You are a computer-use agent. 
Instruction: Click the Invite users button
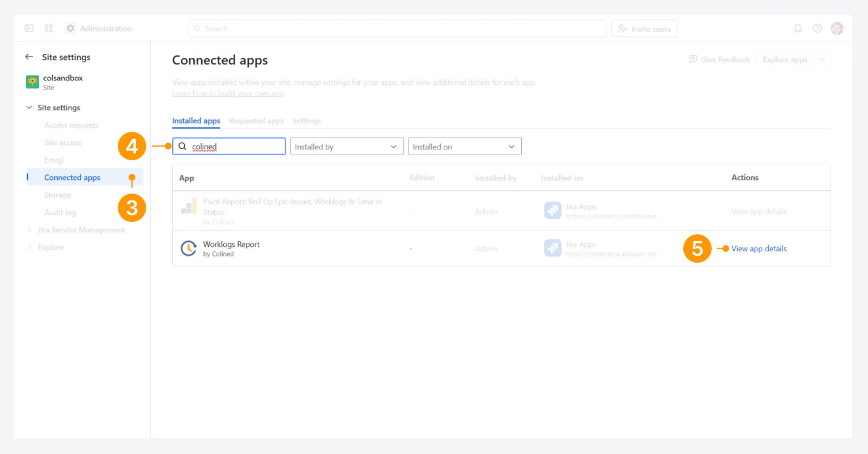click(x=644, y=28)
